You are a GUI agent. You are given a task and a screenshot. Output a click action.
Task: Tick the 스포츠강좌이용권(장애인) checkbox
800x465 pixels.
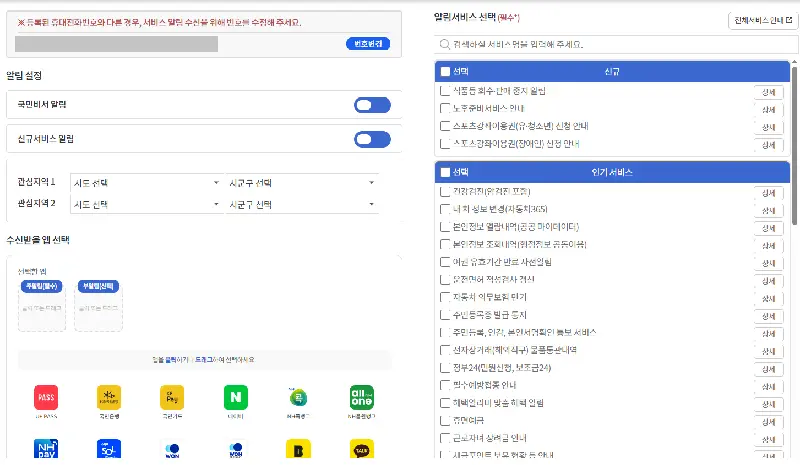(445, 143)
